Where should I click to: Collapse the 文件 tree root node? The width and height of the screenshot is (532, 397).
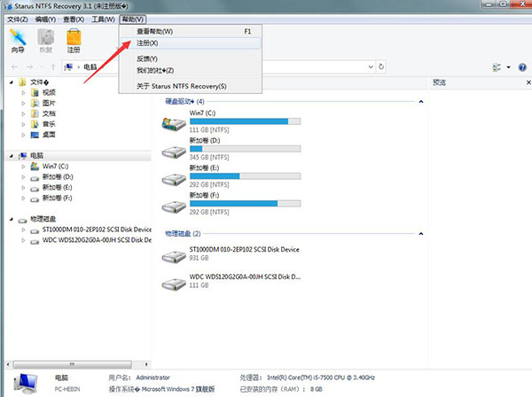[12, 82]
